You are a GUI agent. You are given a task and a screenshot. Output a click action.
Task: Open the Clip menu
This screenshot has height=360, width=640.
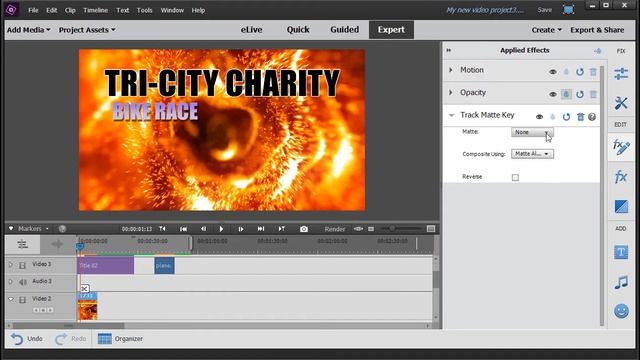70,10
